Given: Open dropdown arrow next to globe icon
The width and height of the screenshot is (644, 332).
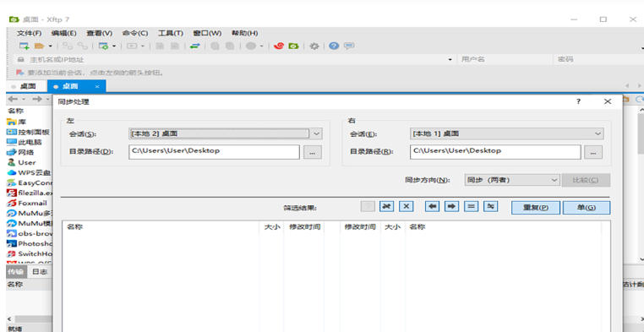Looking at the screenshot, I should 261,46.
